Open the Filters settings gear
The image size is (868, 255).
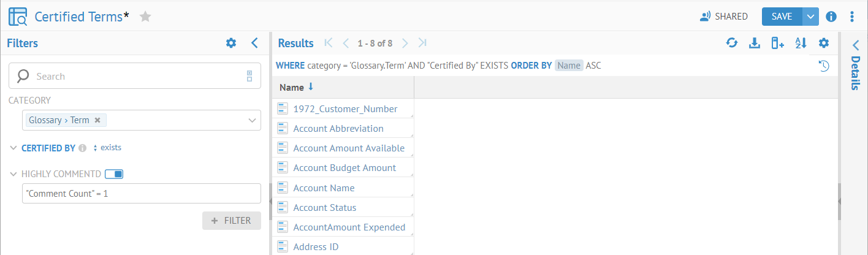click(231, 43)
